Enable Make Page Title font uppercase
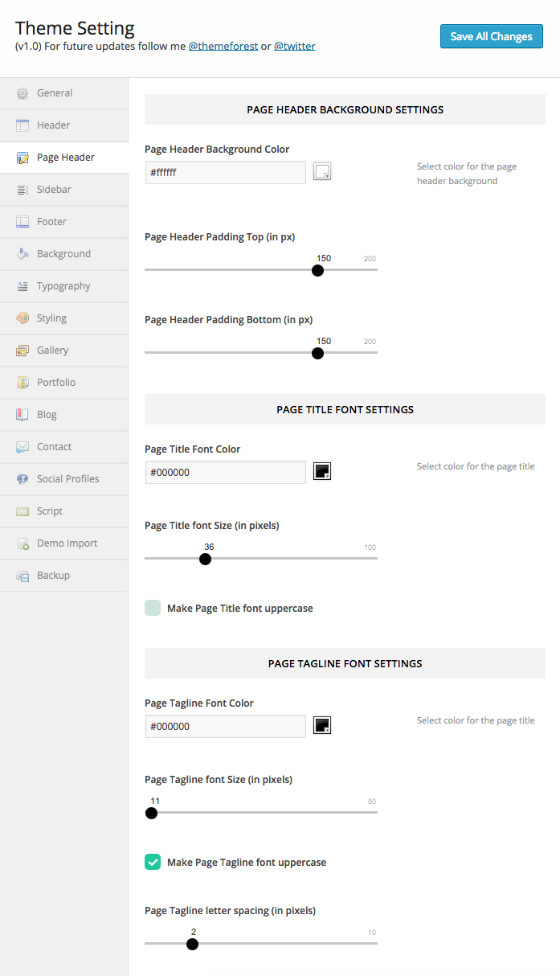Screen dimensions: 560x976 [153, 608]
